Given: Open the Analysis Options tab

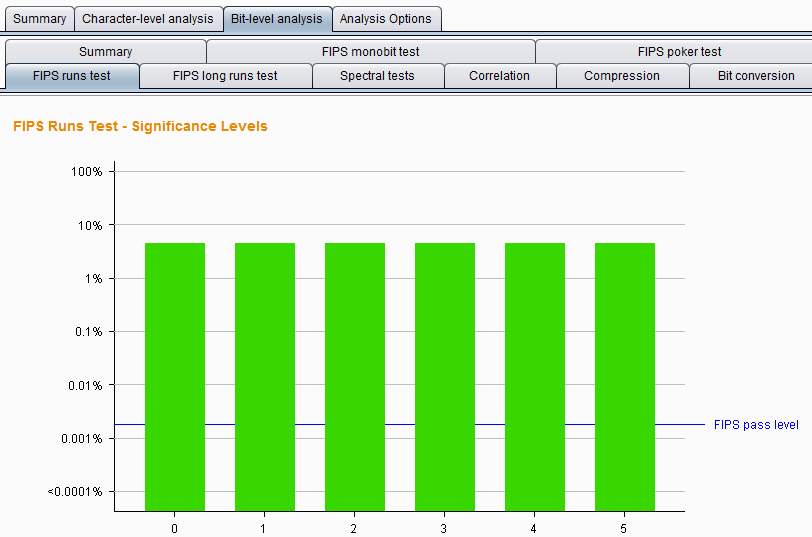Looking at the screenshot, I should pyautogui.click(x=386, y=19).
